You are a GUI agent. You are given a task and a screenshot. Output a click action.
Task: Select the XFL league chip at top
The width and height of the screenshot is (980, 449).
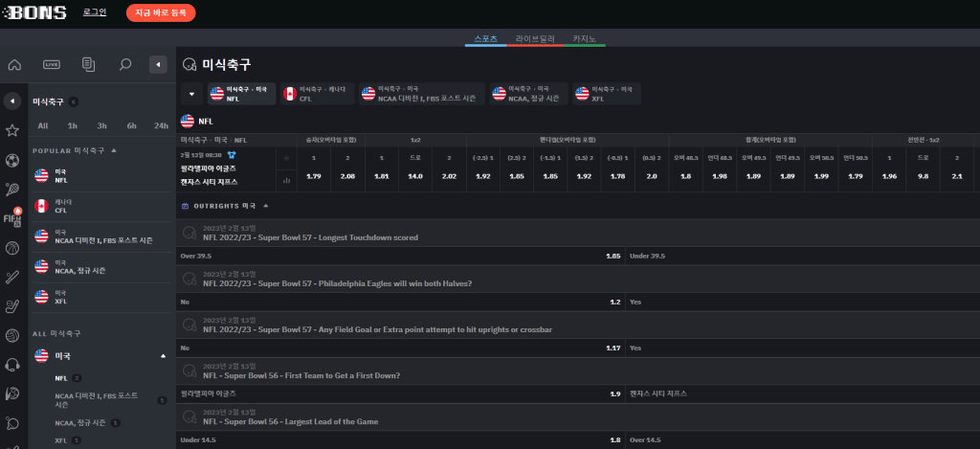[x=607, y=94]
